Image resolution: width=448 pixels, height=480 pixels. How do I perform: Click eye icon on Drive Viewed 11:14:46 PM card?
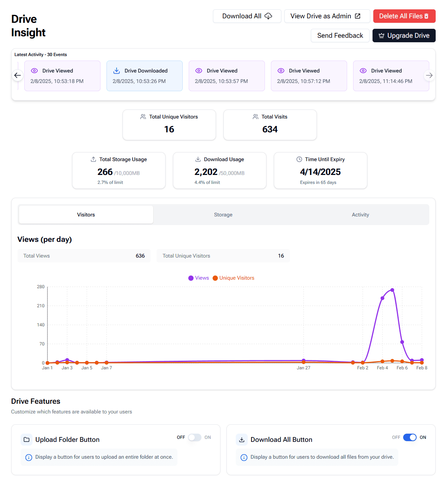(363, 71)
